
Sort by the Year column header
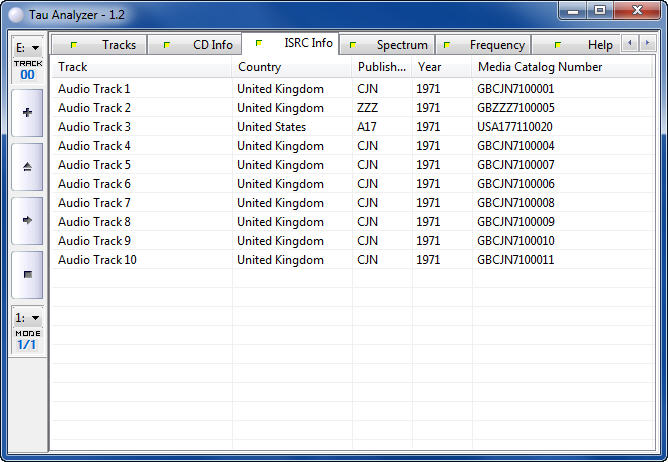(x=441, y=67)
